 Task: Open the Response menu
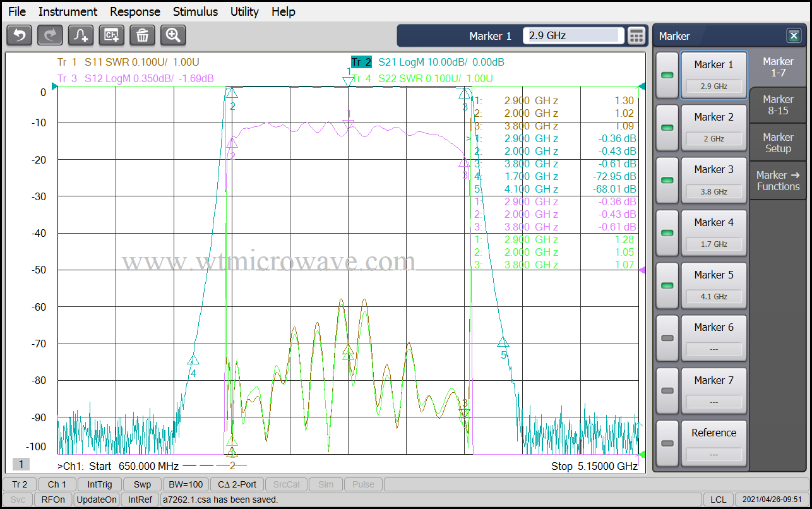(134, 11)
